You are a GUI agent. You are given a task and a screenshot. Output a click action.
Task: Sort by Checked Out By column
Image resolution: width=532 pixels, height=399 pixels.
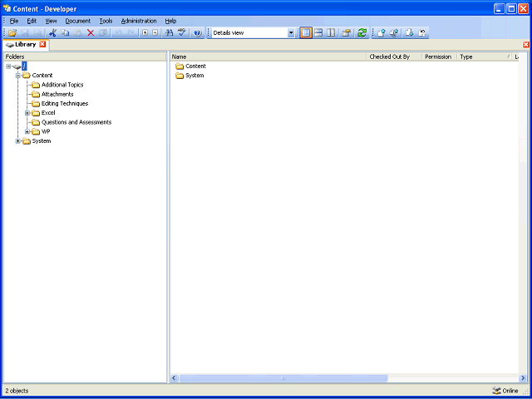point(394,57)
